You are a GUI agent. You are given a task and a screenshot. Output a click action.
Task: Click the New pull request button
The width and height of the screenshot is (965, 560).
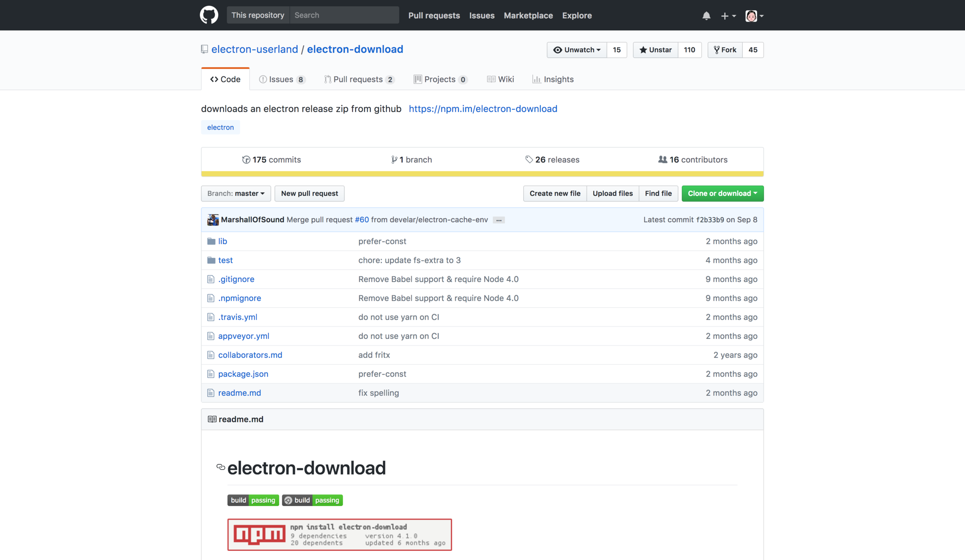309,193
